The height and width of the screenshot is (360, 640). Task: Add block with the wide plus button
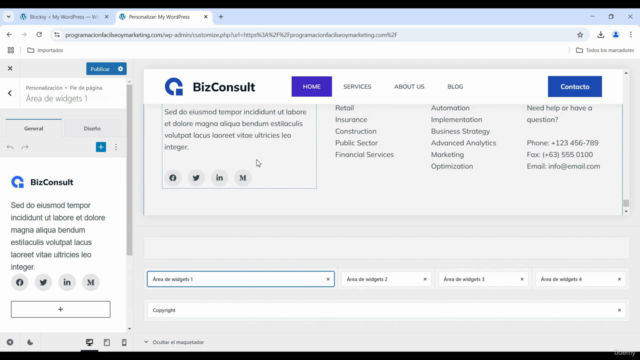pyautogui.click(x=60, y=309)
